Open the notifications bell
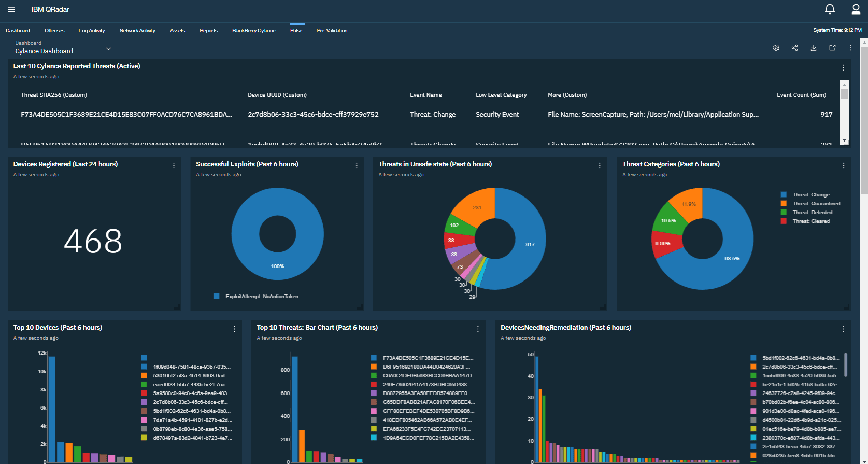 830,9
